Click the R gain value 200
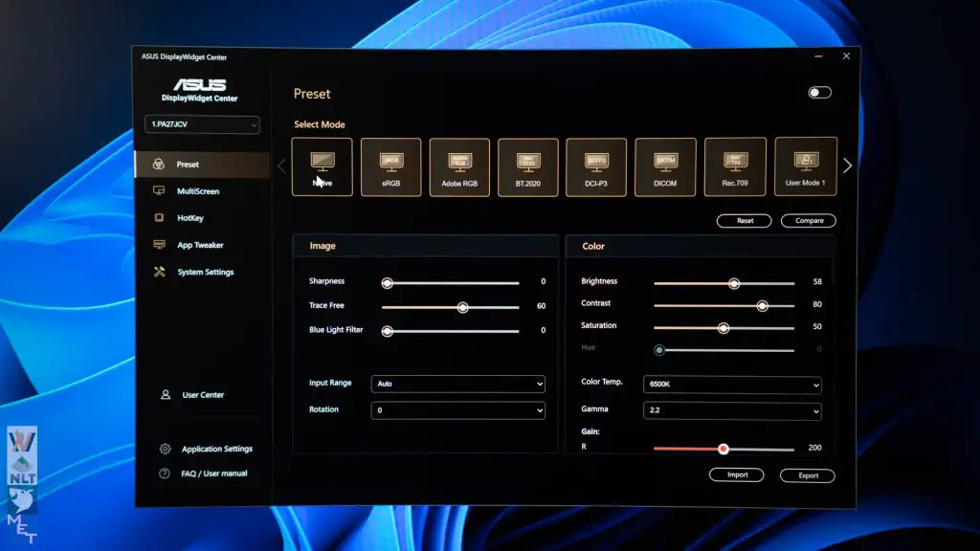 (815, 448)
